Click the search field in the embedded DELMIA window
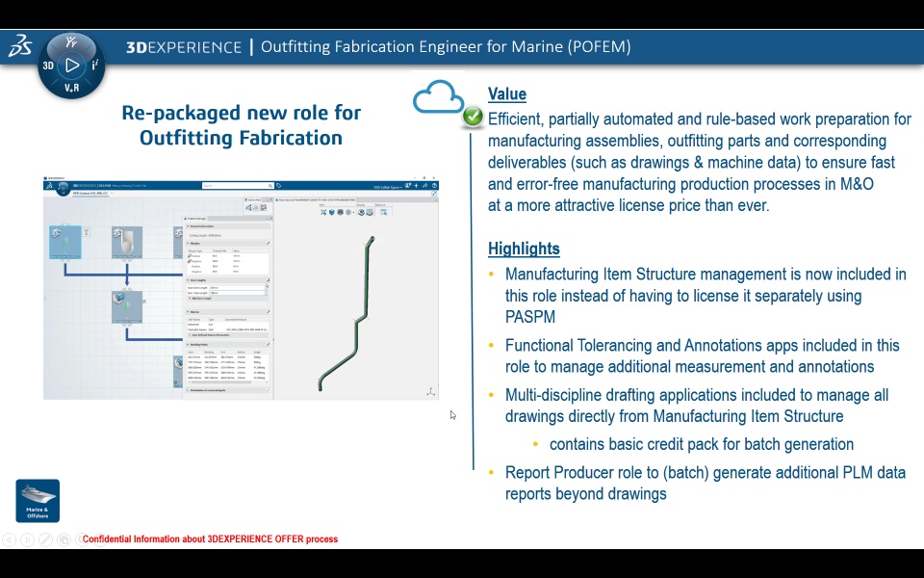Viewport: 924px width, 578px height. (238, 186)
